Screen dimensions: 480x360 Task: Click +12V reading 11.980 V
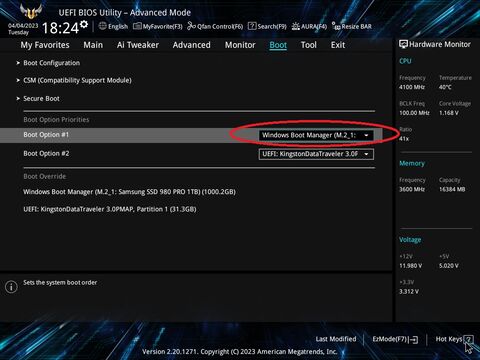pyautogui.click(x=411, y=266)
